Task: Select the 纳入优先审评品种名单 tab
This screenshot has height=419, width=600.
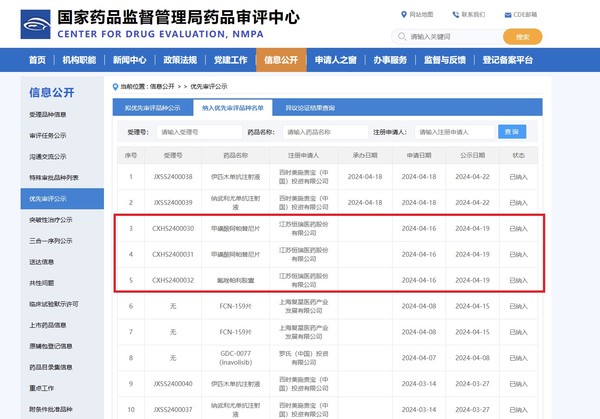Action: click(233, 108)
